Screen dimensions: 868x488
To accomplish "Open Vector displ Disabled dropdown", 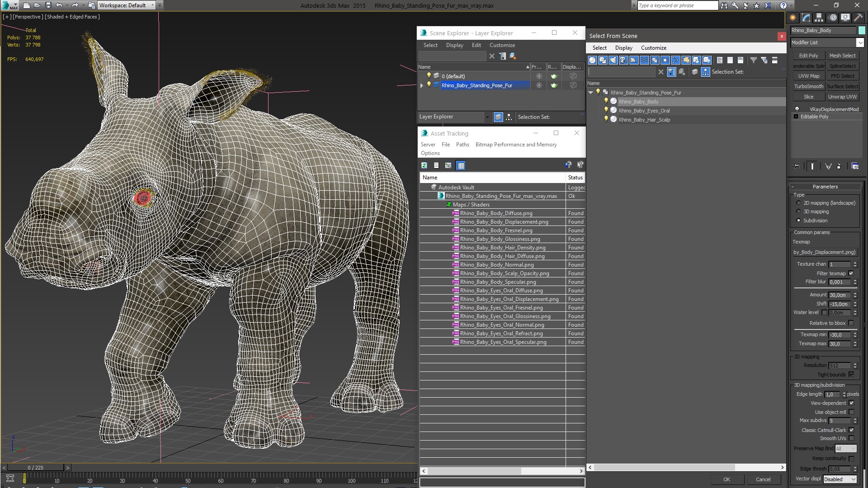I will point(840,479).
